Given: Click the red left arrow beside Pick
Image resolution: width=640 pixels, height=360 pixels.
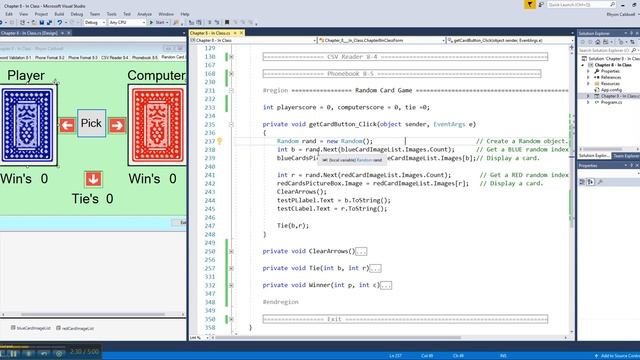Looking at the screenshot, I should (x=67, y=125).
